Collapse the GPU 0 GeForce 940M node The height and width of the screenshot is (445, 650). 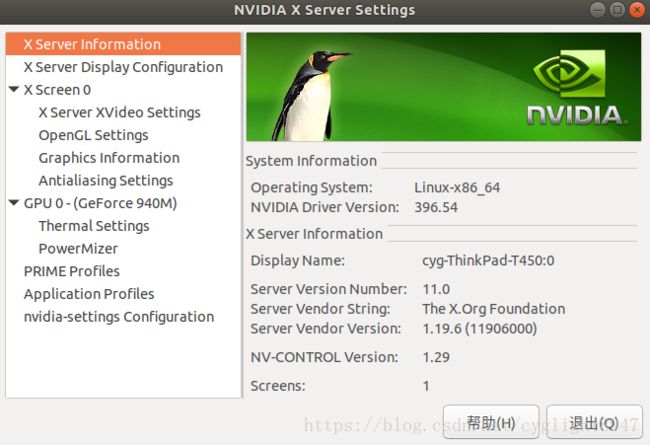[x=14, y=203]
